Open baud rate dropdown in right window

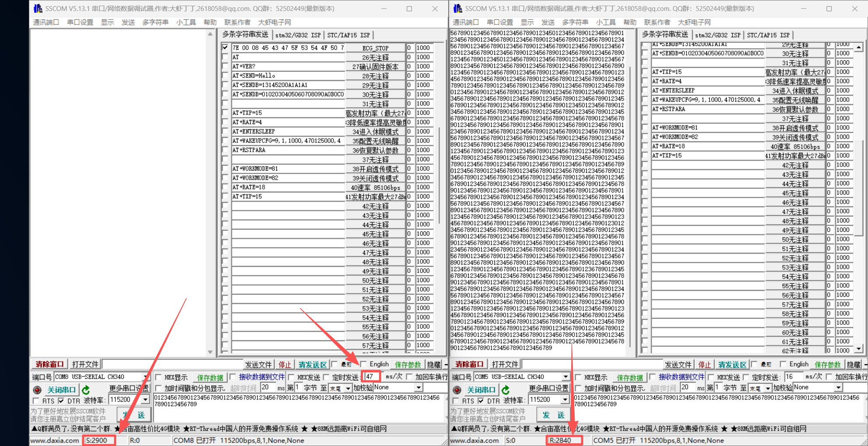click(x=565, y=400)
